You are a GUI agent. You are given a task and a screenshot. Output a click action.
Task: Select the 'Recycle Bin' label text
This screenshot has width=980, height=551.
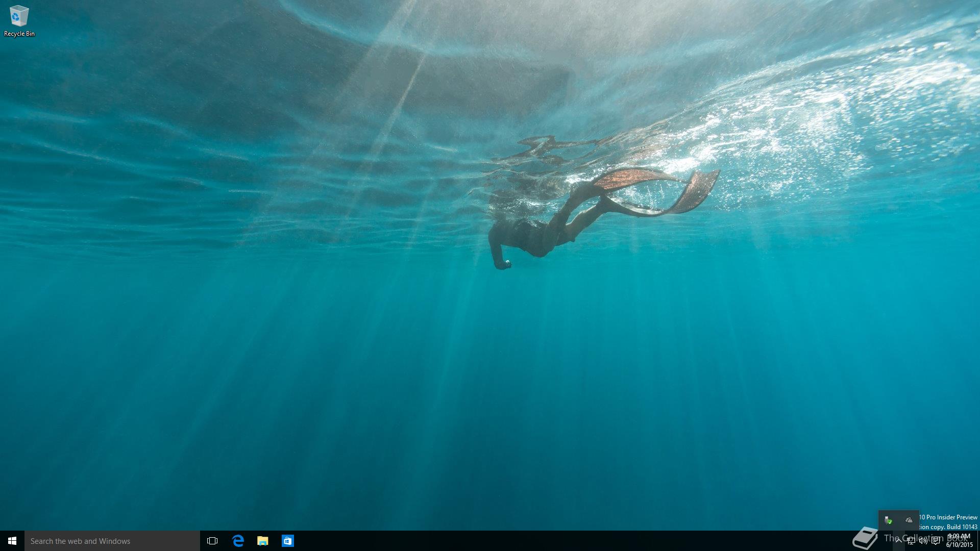coord(19,34)
